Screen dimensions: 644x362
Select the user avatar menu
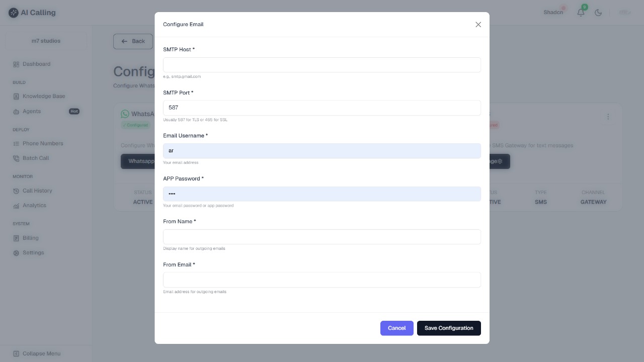(x=624, y=13)
